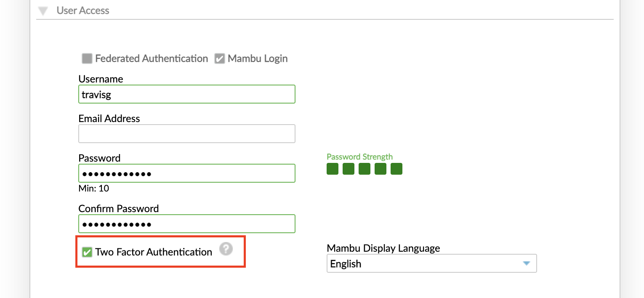This screenshot has height=298, width=644.
Task: Click the Password Strength heading
Action: 359,156
